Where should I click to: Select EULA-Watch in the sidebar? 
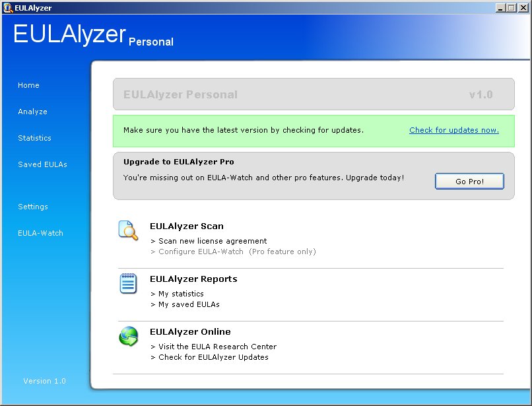pos(40,233)
